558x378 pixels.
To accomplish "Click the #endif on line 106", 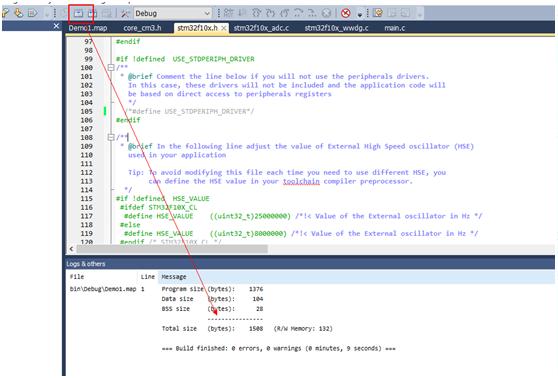I will pyautogui.click(x=128, y=120).
